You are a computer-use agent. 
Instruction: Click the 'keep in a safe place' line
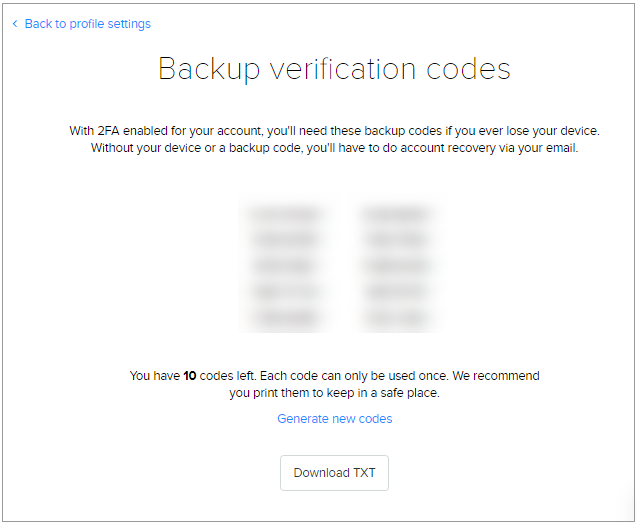point(334,393)
